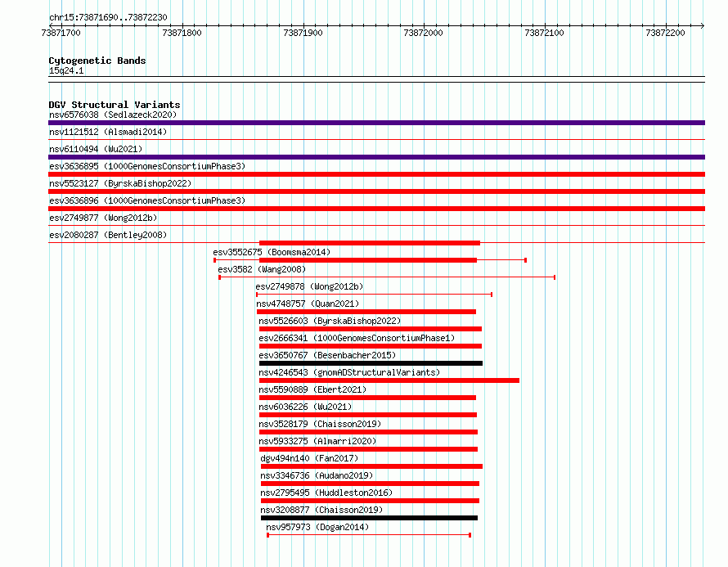Screen dimensions: 728x567
Task: Click the black bar under nsv3208877
Action: pyautogui.click(x=369, y=518)
